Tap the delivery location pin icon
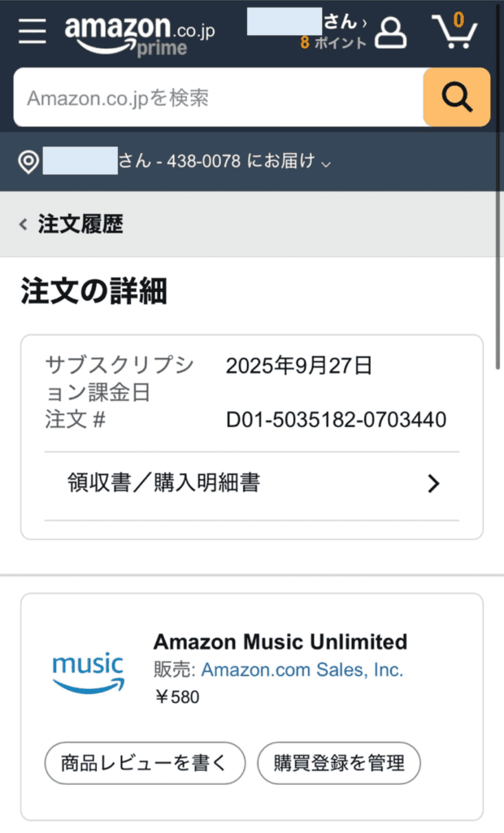This screenshot has height=833, width=504. [29, 162]
